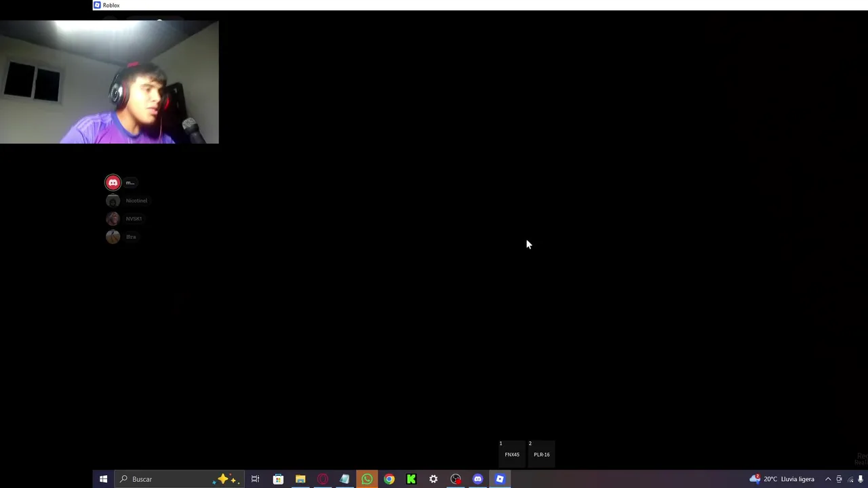Open the weather widget showing 20°C
Screen dimensions: 868x488
click(782, 479)
